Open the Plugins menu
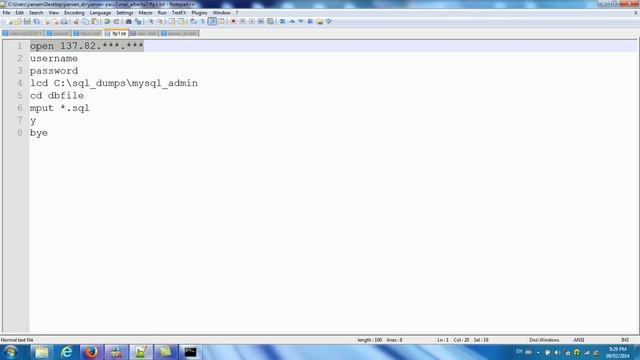 [x=199, y=13]
